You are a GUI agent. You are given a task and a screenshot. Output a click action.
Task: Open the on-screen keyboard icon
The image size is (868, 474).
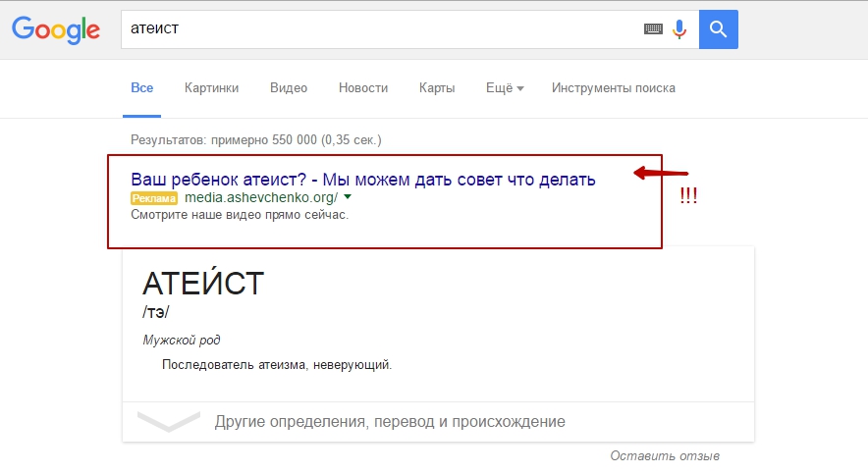(653, 28)
